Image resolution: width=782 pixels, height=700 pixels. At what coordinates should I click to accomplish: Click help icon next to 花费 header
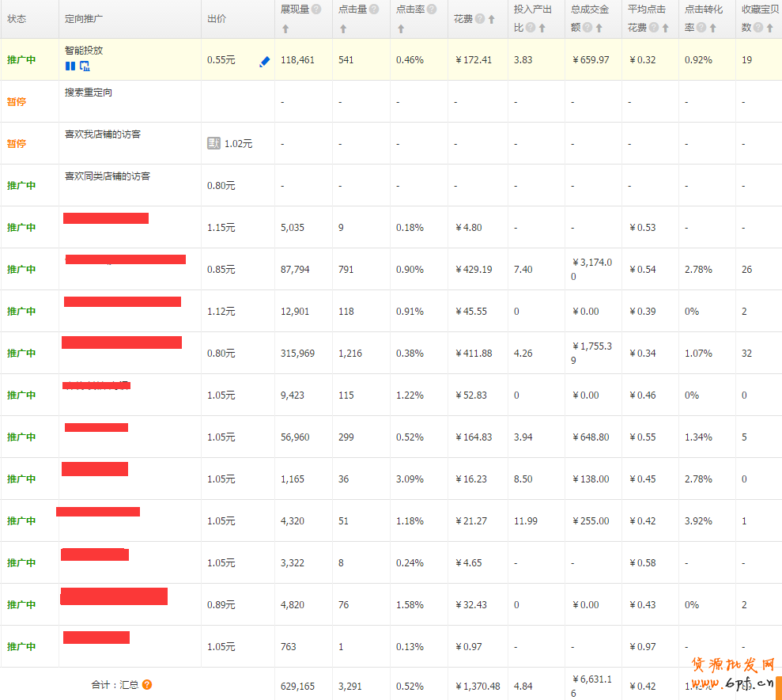click(479, 19)
